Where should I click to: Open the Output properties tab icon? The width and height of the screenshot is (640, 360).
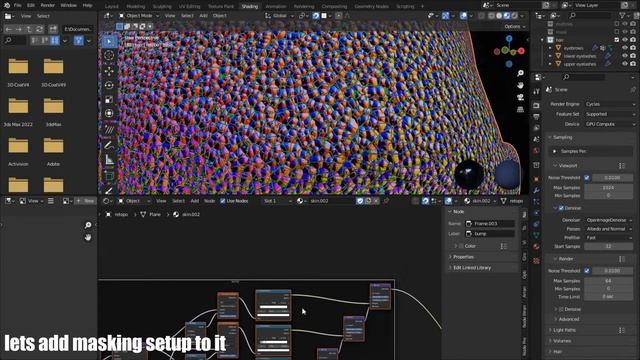(x=536, y=117)
